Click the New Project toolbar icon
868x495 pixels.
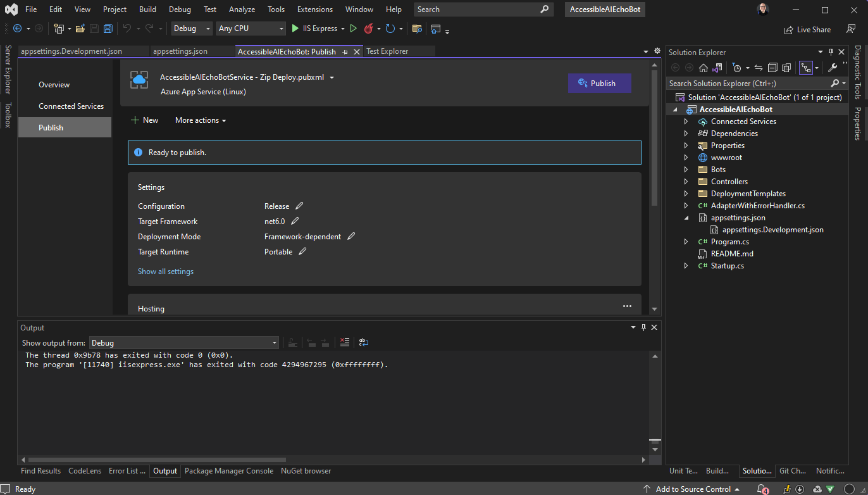pos(59,28)
